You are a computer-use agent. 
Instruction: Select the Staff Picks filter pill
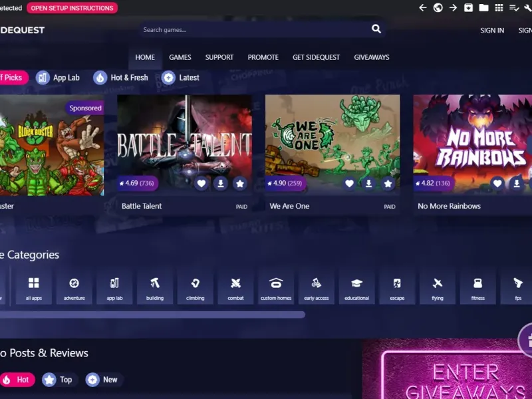(13, 77)
